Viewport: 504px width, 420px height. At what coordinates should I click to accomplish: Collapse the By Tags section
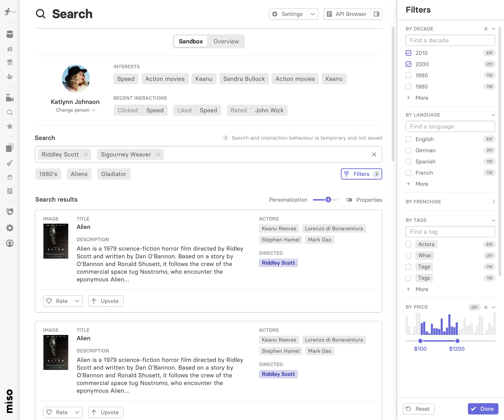[493, 220]
